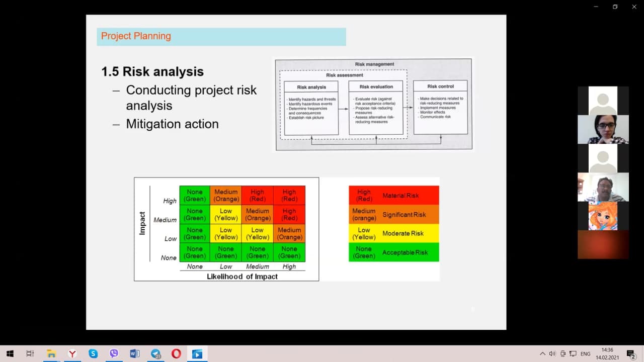The width and height of the screenshot is (644, 362).
Task: Open the clock and calendar flyout
Action: [607, 354]
